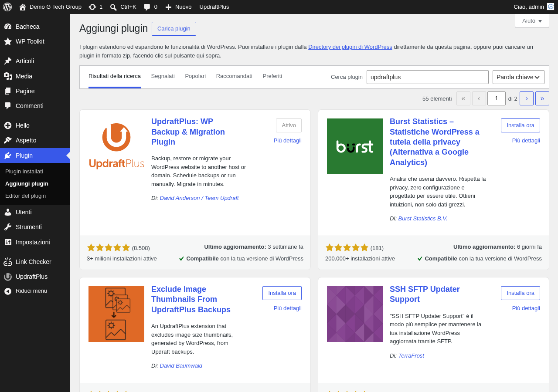Open author link David Anderson / Team Updraft

[199, 198]
